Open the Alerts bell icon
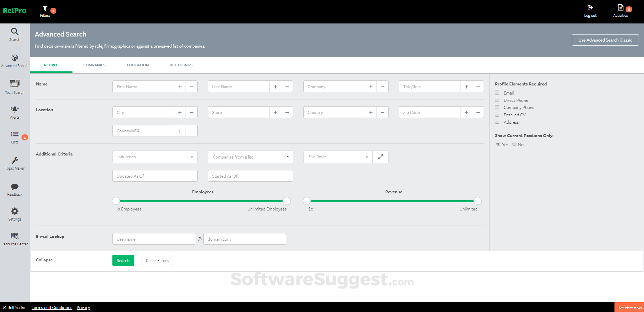 [x=14, y=112]
